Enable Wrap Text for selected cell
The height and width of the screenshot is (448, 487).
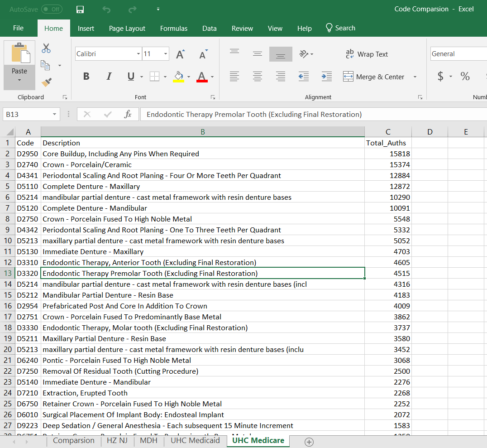point(367,54)
